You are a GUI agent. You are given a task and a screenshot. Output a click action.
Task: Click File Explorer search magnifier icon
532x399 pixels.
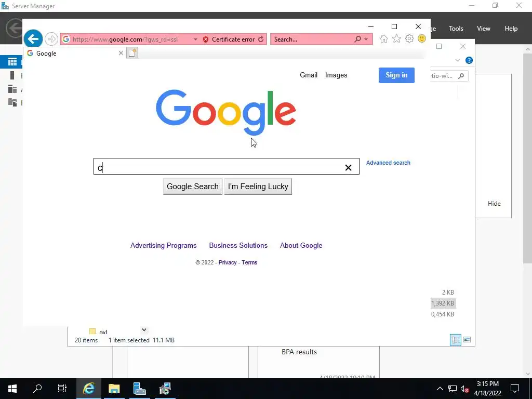[461, 76]
